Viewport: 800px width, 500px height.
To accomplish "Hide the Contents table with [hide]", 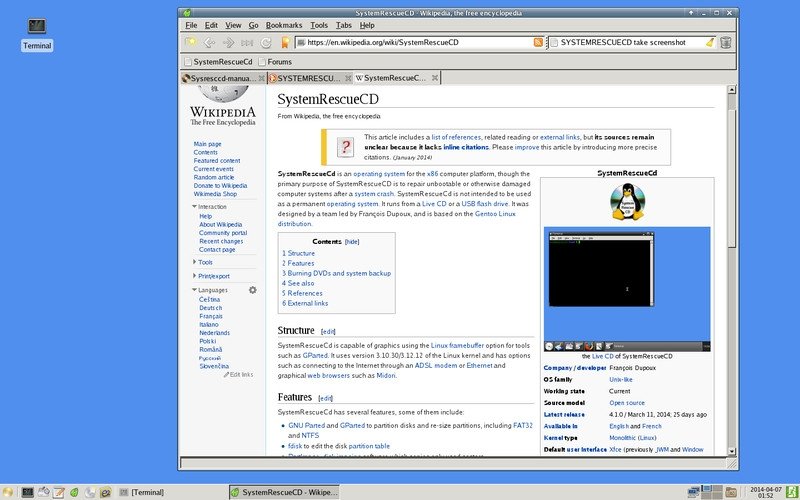I will tap(352, 242).
